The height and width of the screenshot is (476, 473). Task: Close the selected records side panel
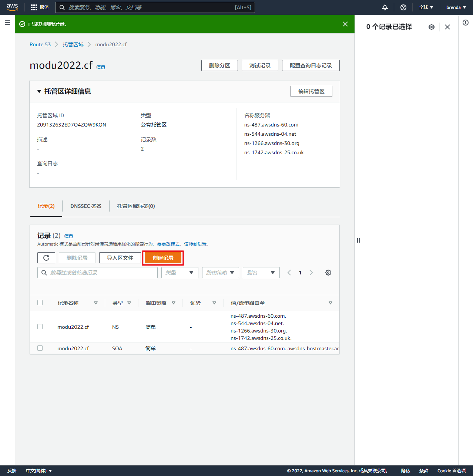point(447,27)
